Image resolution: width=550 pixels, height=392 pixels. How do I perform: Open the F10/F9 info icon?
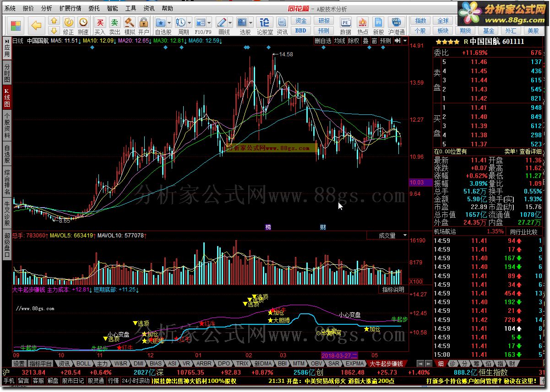[201, 22]
